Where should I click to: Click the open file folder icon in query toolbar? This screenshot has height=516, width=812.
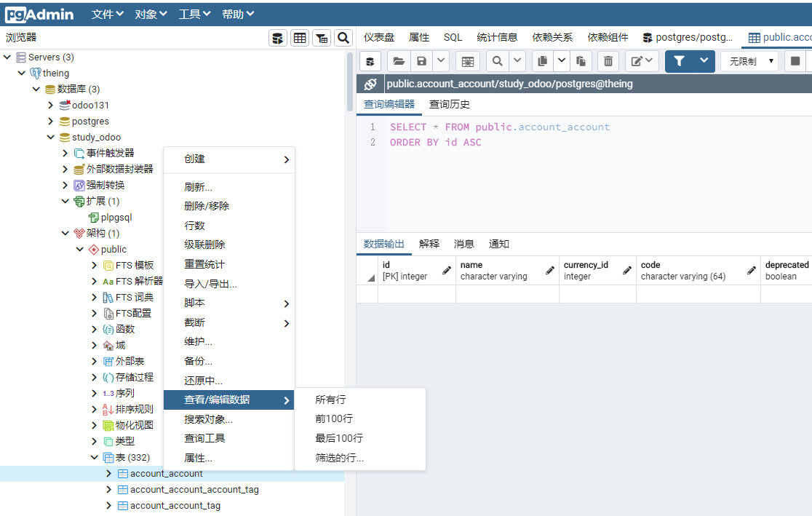click(x=399, y=61)
